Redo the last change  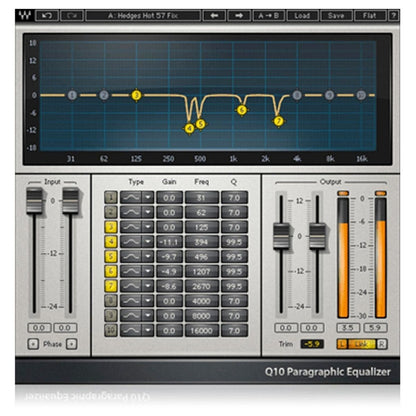[x=72, y=16]
